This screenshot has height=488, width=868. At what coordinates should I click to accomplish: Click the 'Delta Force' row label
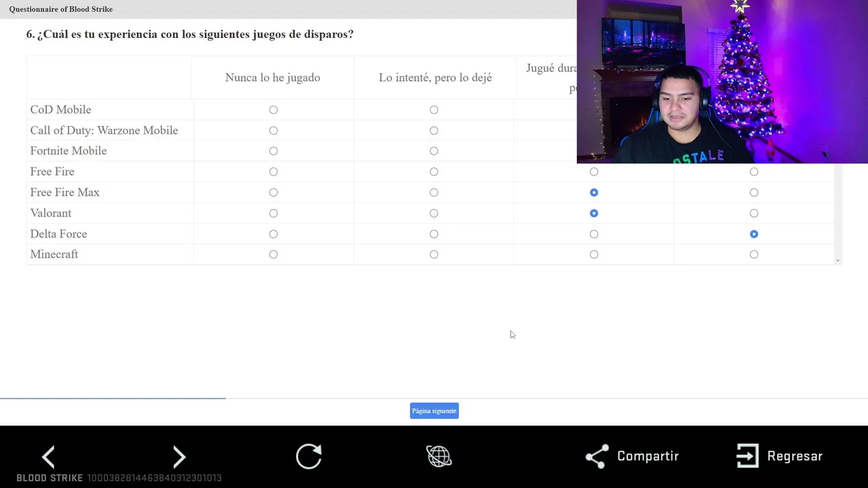click(x=58, y=234)
